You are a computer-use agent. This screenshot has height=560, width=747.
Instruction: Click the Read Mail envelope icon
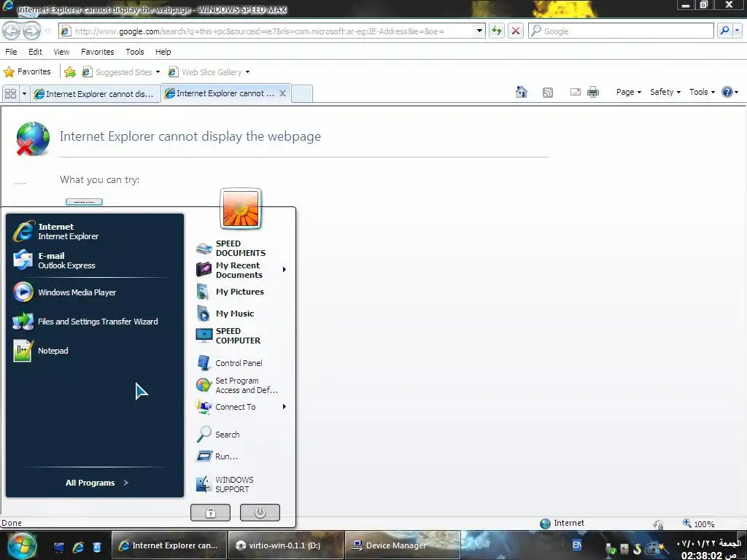pyautogui.click(x=576, y=92)
